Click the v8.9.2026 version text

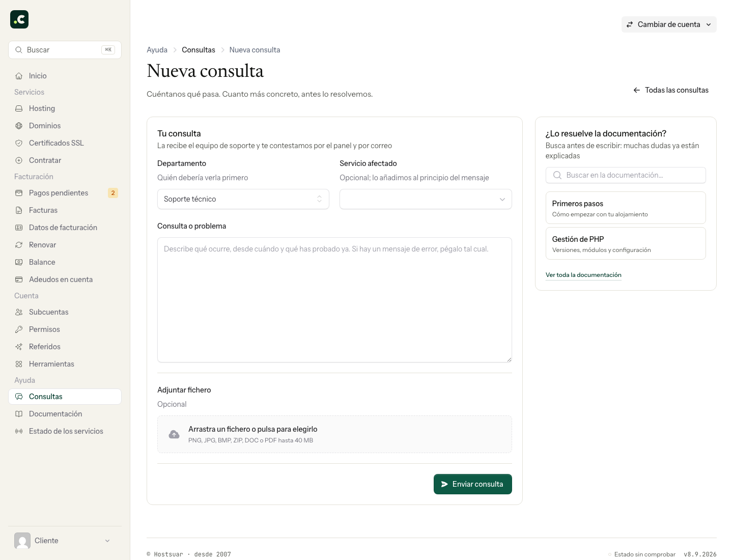(x=700, y=554)
